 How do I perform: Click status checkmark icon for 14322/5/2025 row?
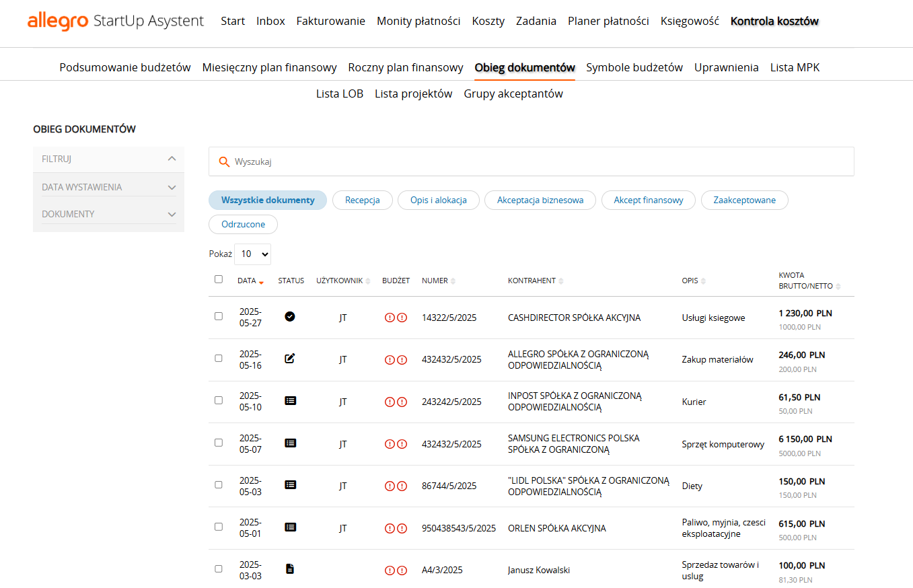tap(290, 316)
